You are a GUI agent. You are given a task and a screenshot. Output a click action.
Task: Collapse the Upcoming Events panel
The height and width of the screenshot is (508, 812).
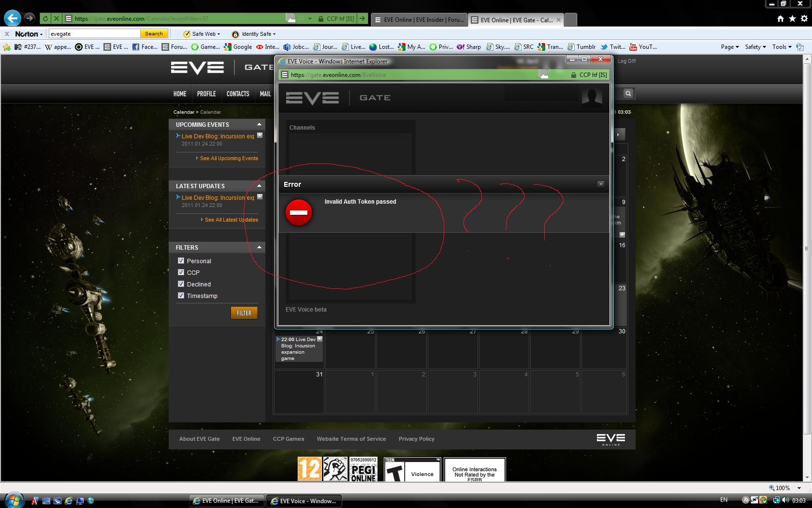click(x=259, y=124)
